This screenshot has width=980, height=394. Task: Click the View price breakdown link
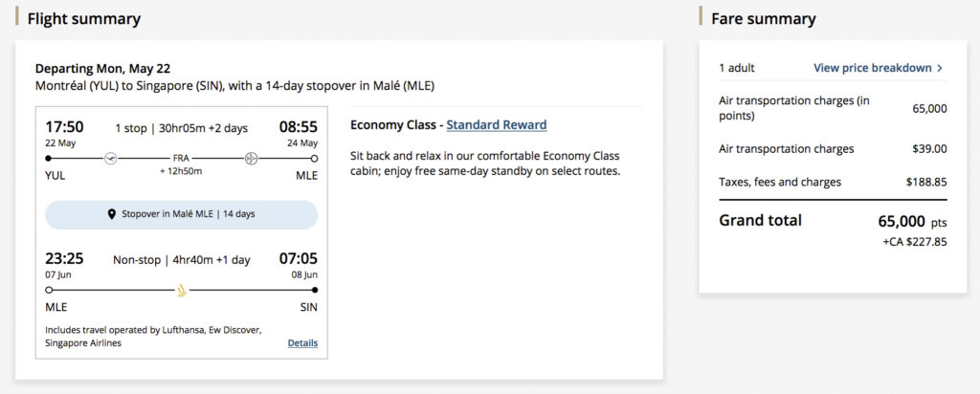[x=872, y=68]
